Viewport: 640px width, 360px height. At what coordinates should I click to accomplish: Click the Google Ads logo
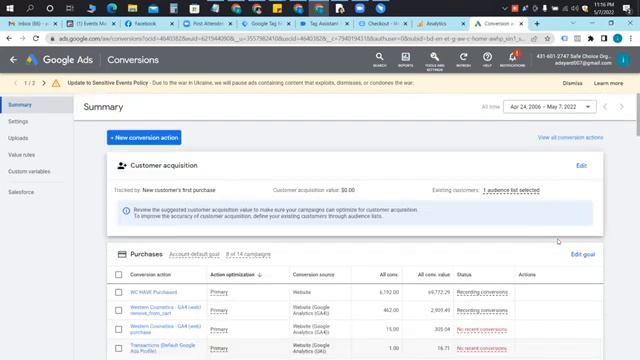click(31, 60)
